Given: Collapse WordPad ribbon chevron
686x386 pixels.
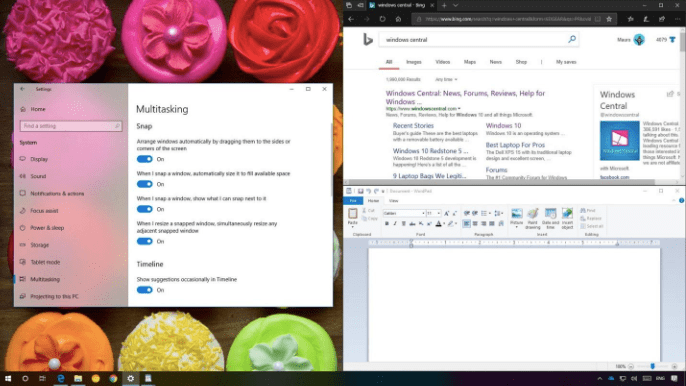Looking at the screenshot, I should 674,200.
